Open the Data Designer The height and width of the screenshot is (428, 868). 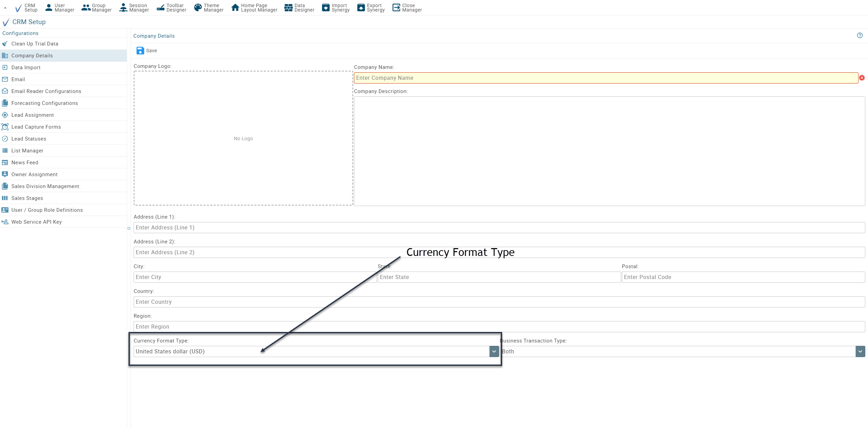click(x=299, y=7)
